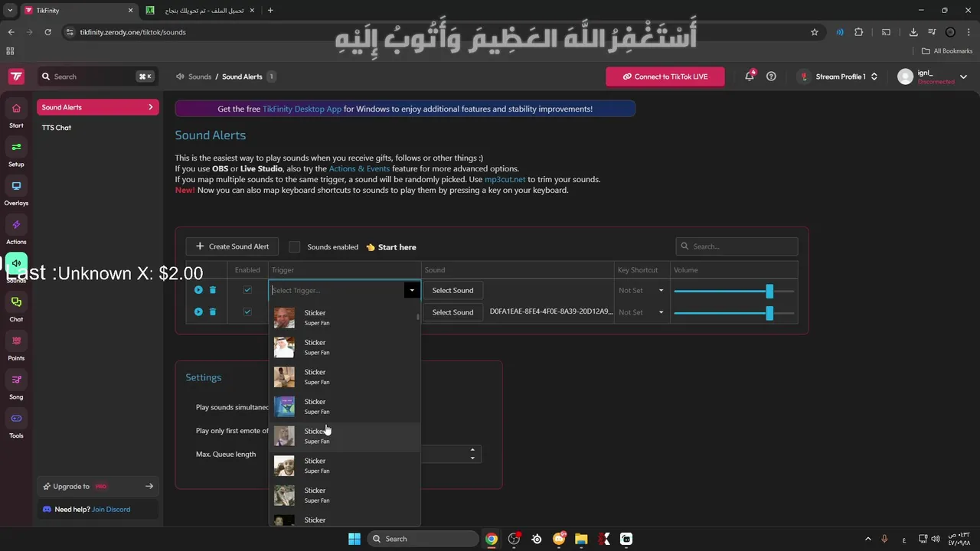Image resolution: width=980 pixels, height=551 pixels.
Task: Open the Points section in sidebar
Action: tap(16, 347)
